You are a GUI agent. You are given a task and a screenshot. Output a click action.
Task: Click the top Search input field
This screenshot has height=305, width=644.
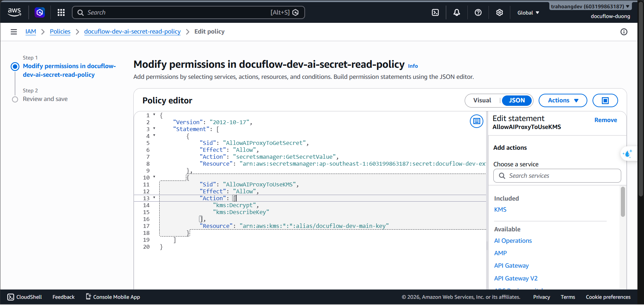188,13
